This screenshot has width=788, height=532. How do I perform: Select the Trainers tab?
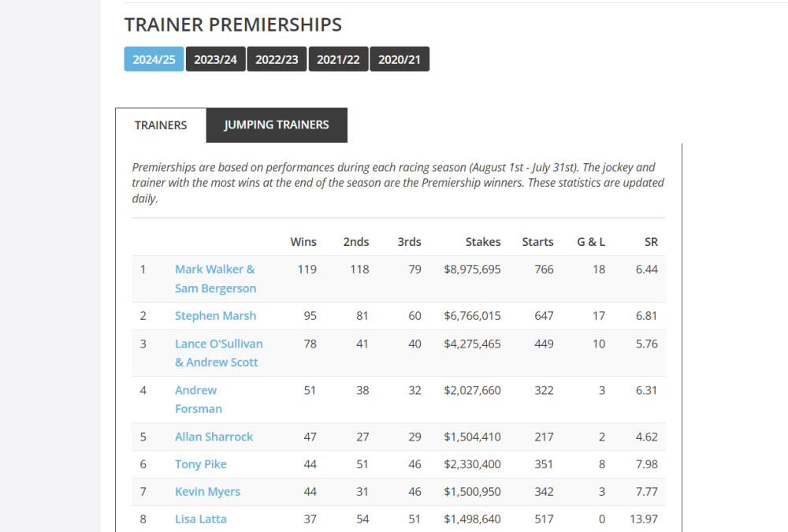(161, 125)
